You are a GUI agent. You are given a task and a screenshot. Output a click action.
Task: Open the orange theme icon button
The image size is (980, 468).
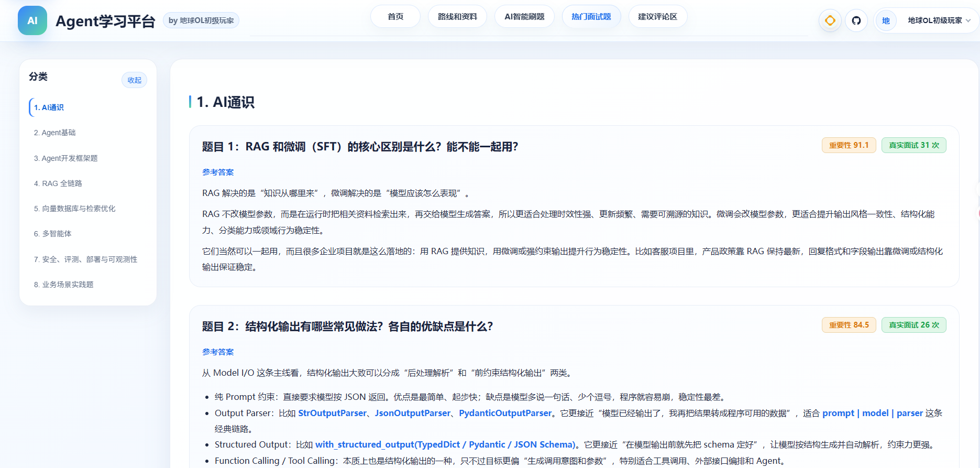(830, 20)
